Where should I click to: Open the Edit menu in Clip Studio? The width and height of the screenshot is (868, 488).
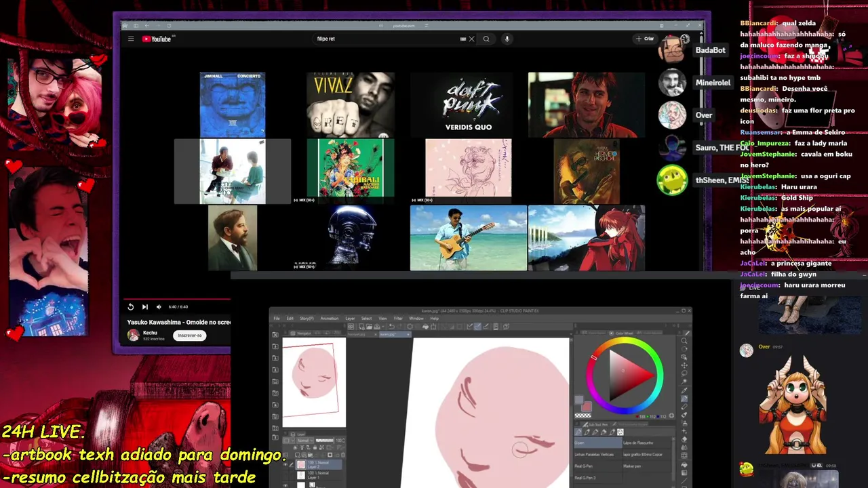[290, 319]
